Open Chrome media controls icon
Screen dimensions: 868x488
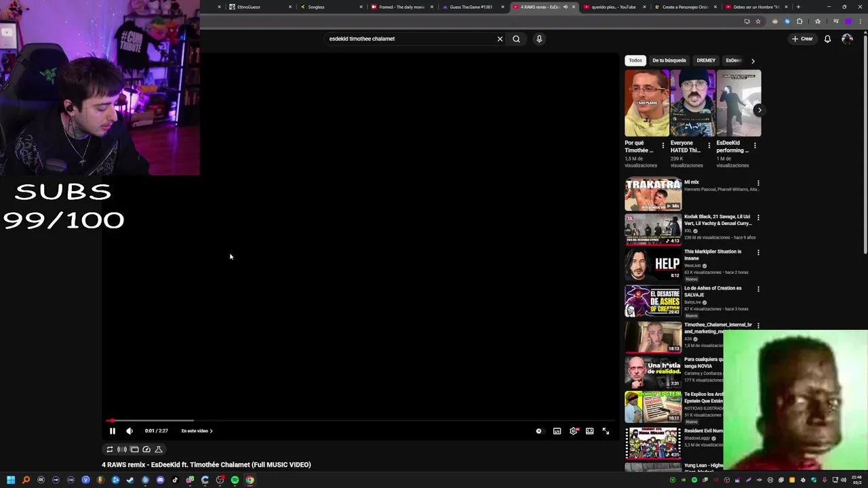click(x=836, y=22)
